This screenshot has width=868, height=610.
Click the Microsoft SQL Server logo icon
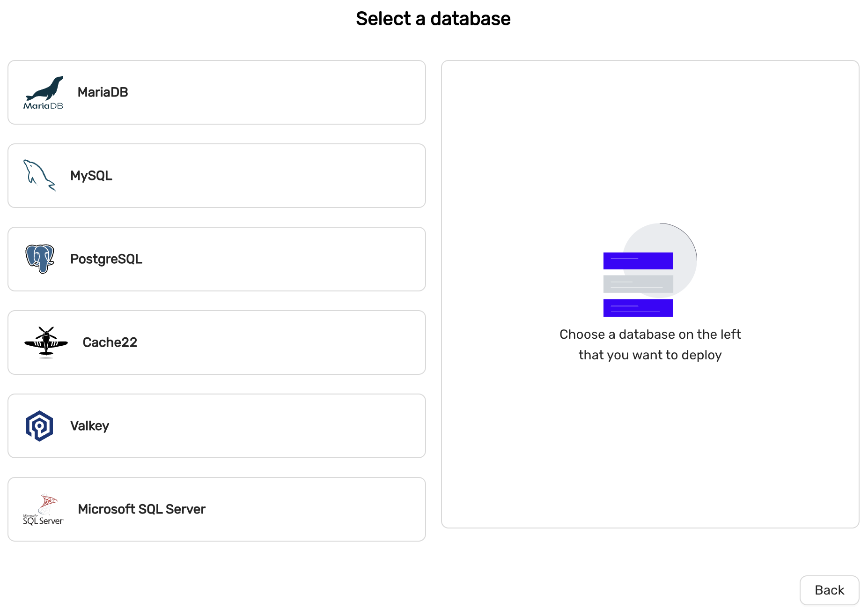[x=43, y=509]
